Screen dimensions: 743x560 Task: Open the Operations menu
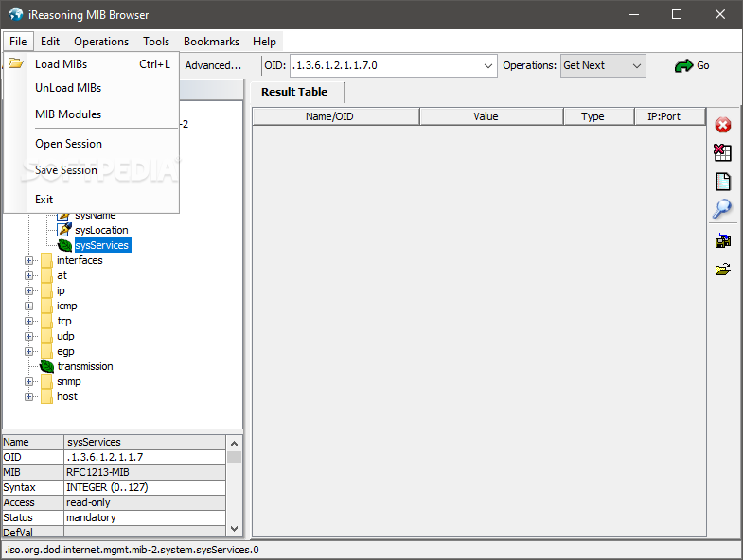tap(101, 42)
